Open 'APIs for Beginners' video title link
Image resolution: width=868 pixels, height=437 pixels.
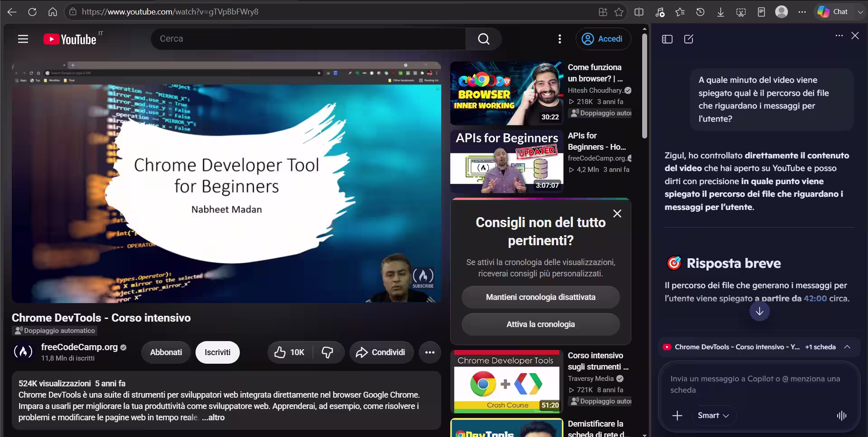[x=597, y=141]
